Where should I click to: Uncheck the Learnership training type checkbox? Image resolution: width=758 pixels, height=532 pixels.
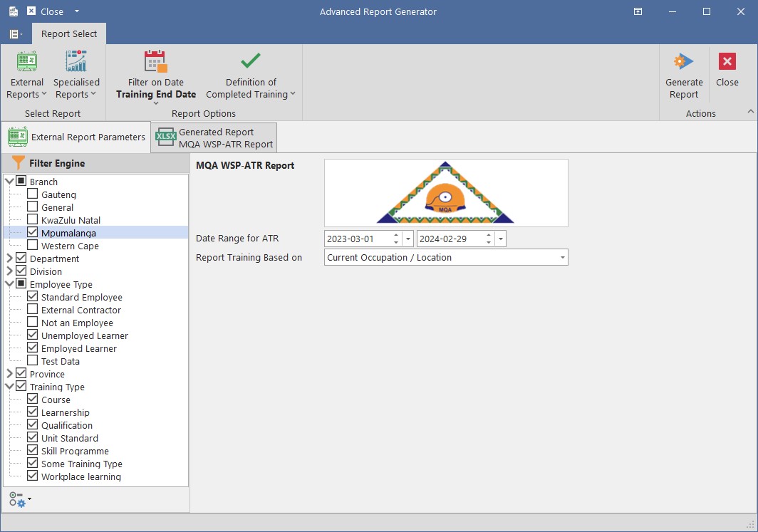tap(32, 412)
